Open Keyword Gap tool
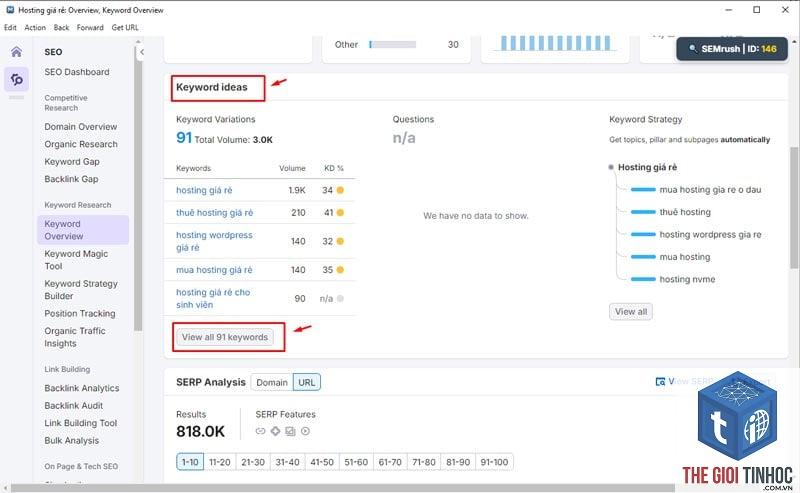 pyautogui.click(x=72, y=161)
